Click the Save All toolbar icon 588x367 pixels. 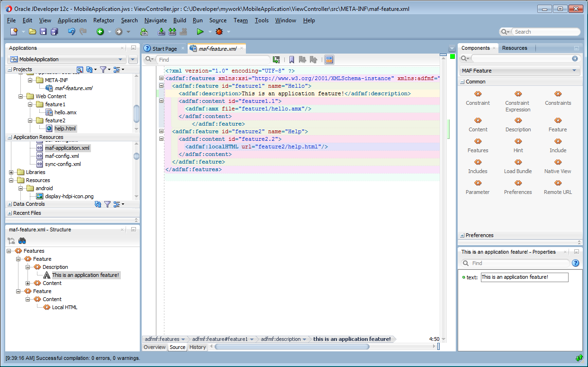54,32
